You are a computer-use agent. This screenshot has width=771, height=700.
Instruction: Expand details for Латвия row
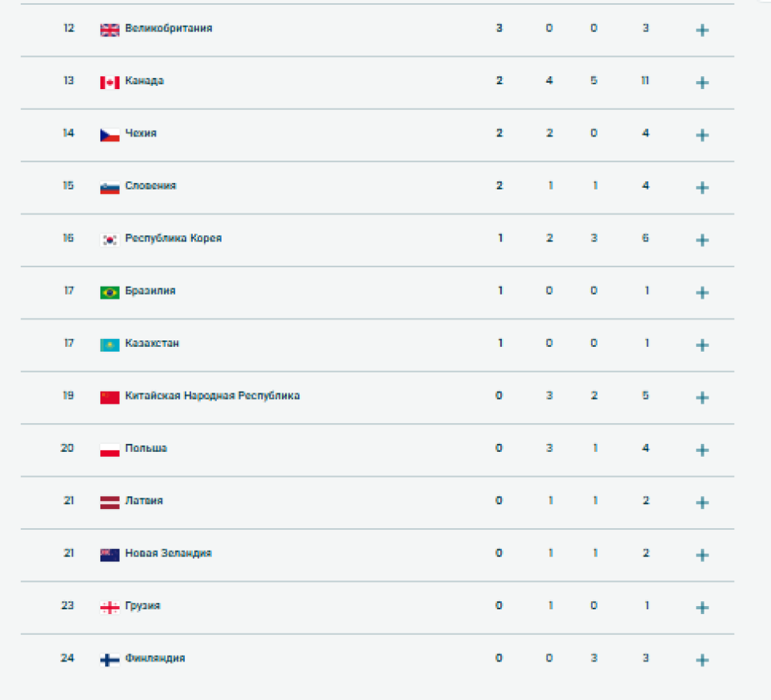[702, 502]
